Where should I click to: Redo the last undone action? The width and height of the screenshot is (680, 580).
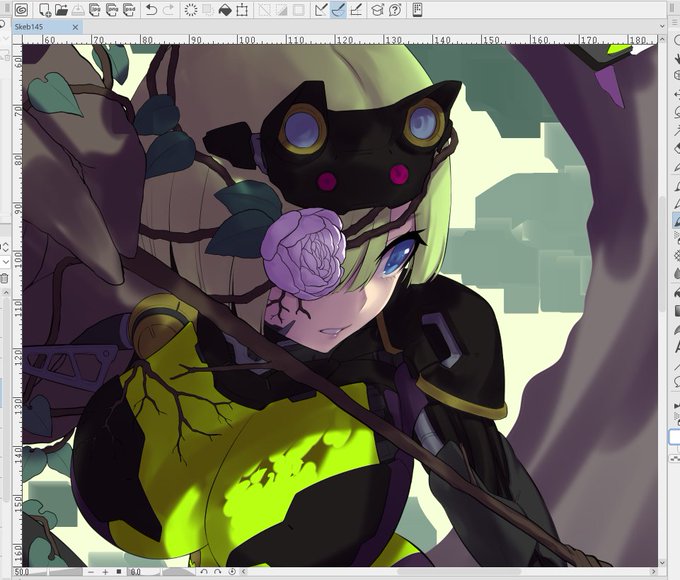coord(168,10)
